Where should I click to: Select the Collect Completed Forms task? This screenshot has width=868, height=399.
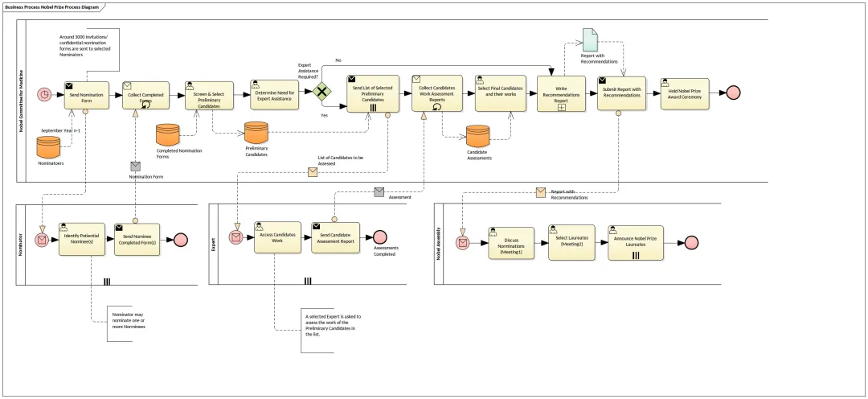click(x=145, y=95)
